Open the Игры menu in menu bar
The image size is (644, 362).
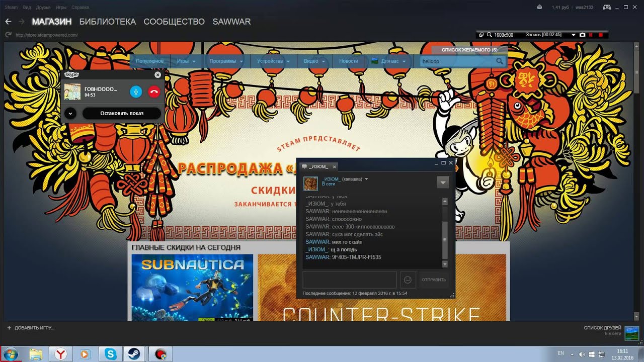(61, 8)
